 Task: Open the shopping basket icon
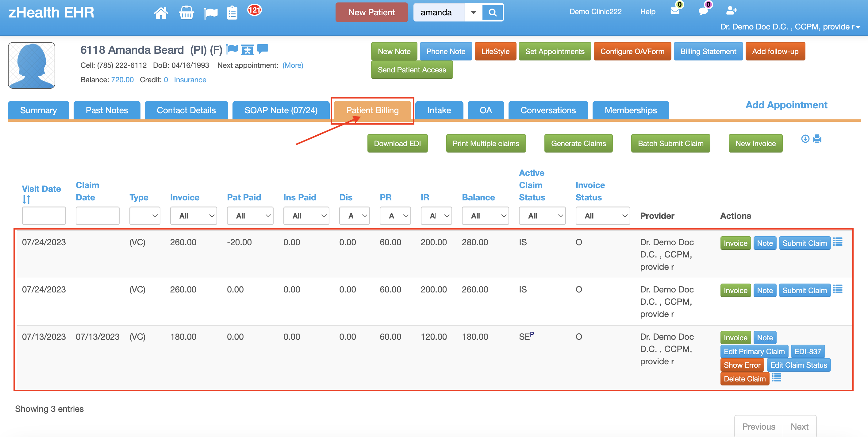186,13
